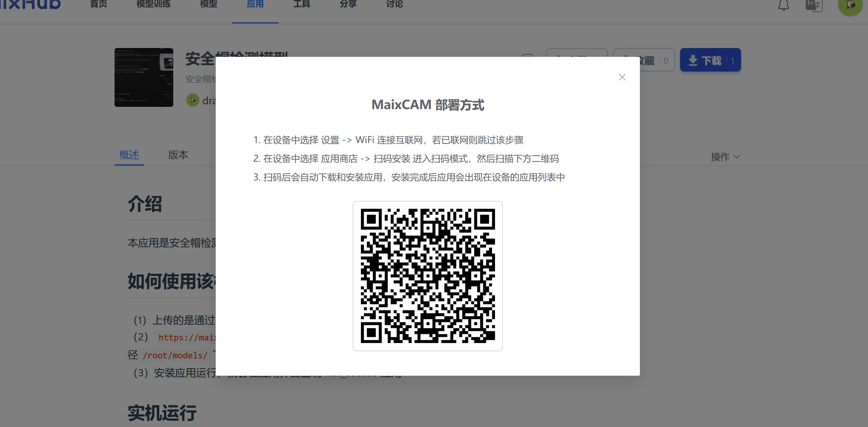Image resolution: width=868 pixels, height=427 pixels.
Task: Click the author's small avatar icon
Action: (193, 100)
